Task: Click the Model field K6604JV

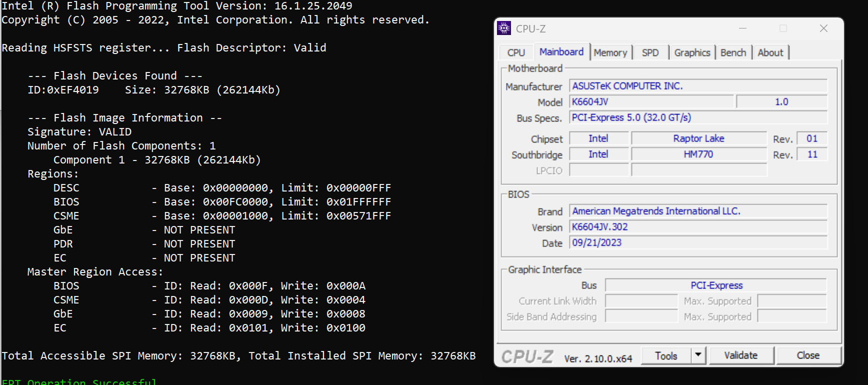Action: [651, 102]
